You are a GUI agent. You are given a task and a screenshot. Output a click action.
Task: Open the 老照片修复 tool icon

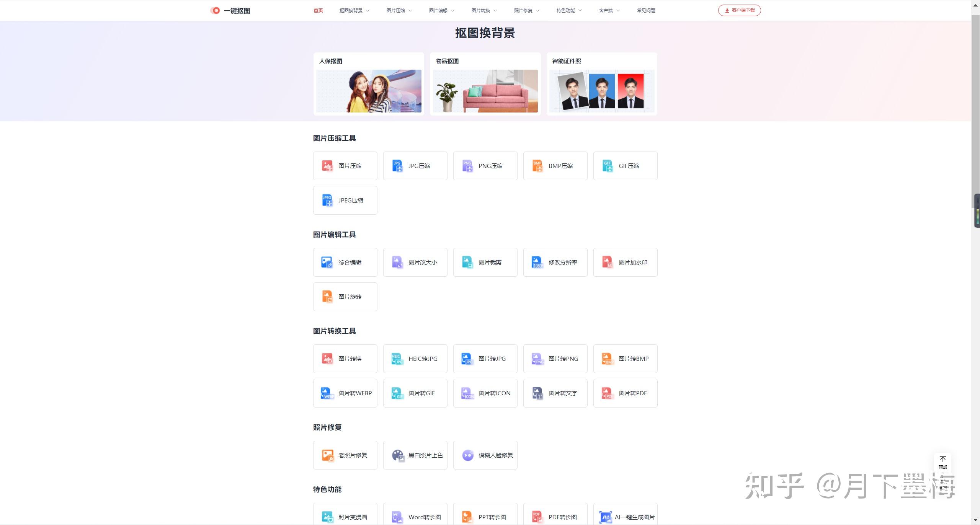tap(327, 455)
